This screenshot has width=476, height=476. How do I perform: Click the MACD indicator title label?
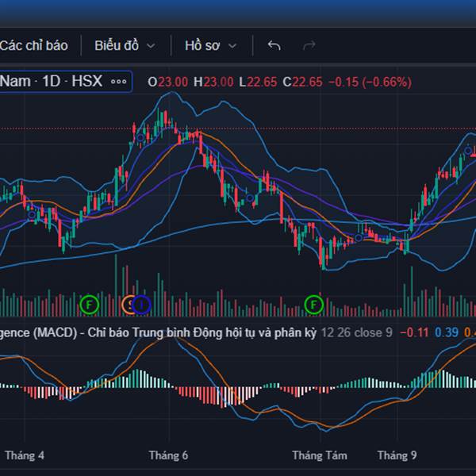(x=159, y=332)
